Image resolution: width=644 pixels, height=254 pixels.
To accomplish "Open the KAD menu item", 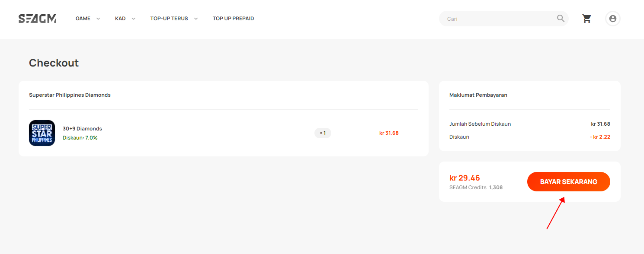I will click(x=120, y=19).
